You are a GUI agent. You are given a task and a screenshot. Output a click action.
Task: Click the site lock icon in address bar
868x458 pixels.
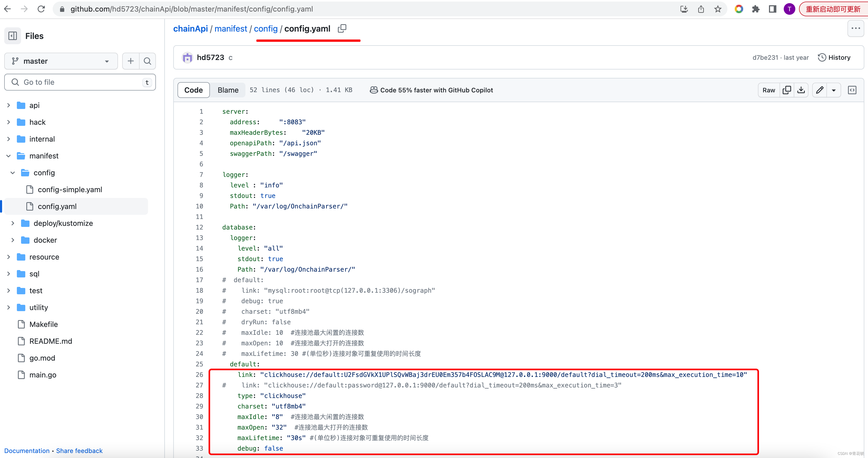(62, 9)
